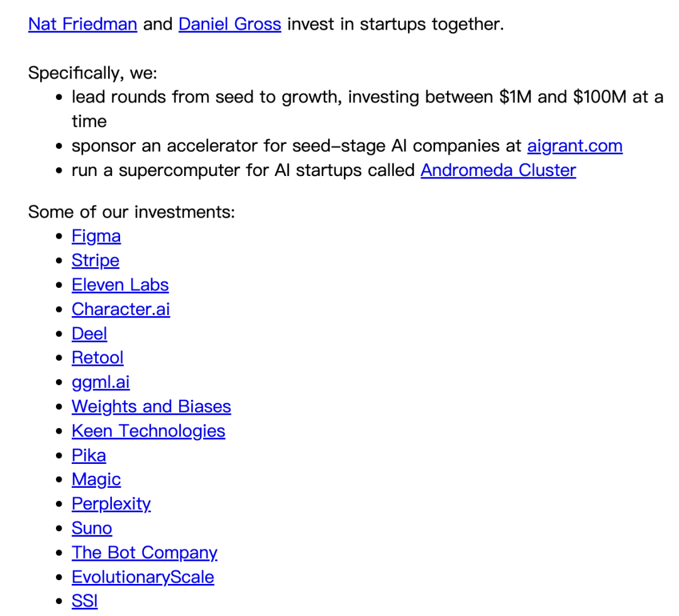The width and height of the screenshot is (679, 616).
Task: Select the Deel link
Action: 89,333
